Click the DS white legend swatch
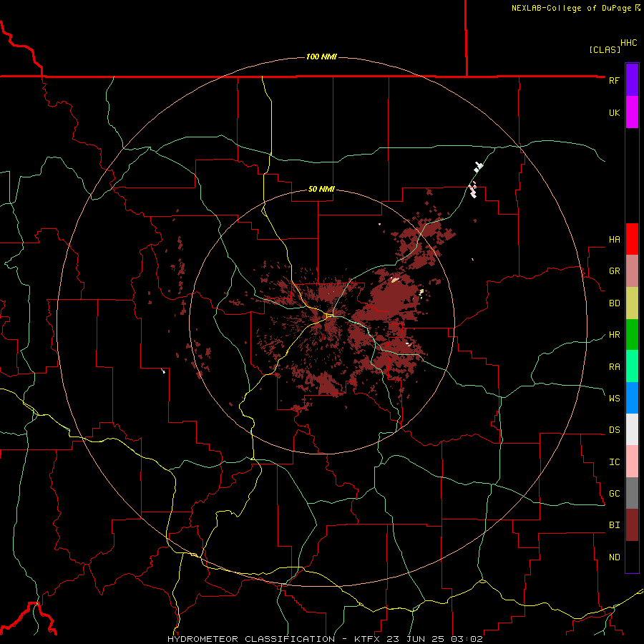The height and width of the screenshot is (644, 644). coord(632,429)
